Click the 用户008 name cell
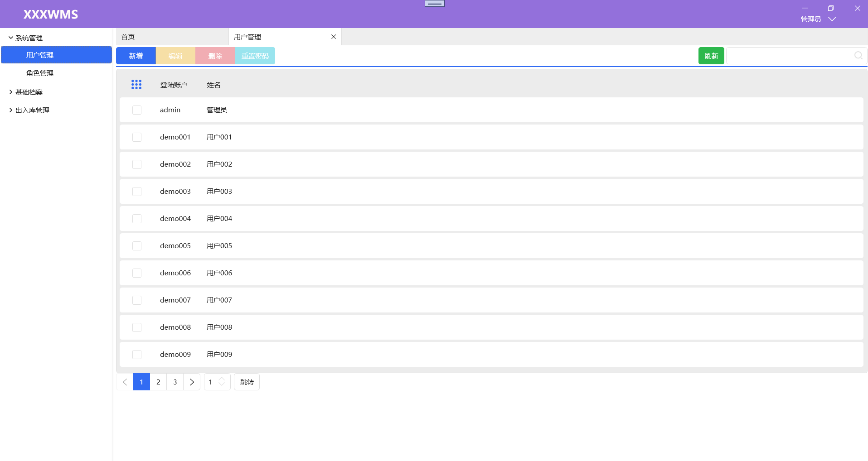The width and height of the screenshot is (868, 461). point(219,327)
